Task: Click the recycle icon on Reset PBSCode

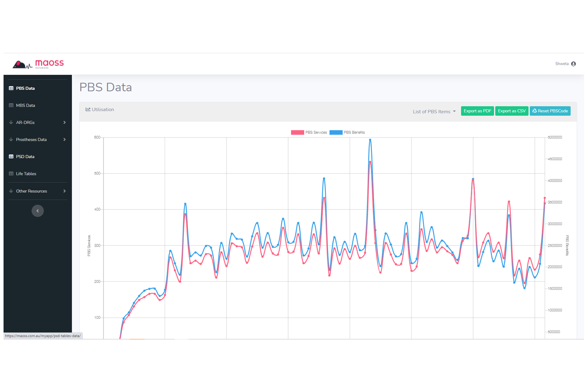Action: [x=534, y=111]
